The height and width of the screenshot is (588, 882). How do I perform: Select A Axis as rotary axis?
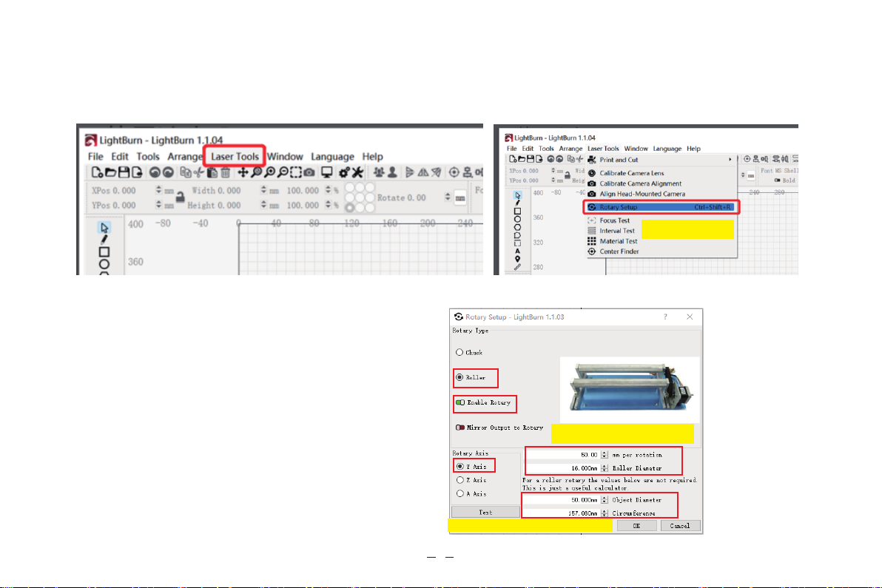point(472,493)
